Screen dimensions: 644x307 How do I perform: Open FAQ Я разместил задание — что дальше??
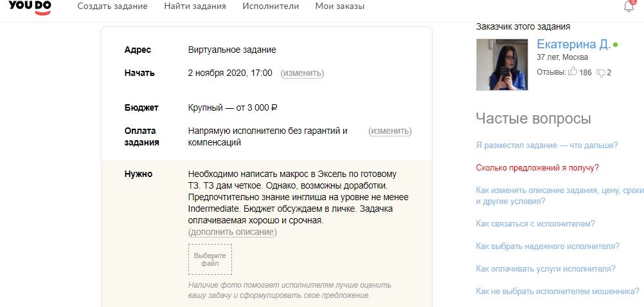tap(547, 145)
